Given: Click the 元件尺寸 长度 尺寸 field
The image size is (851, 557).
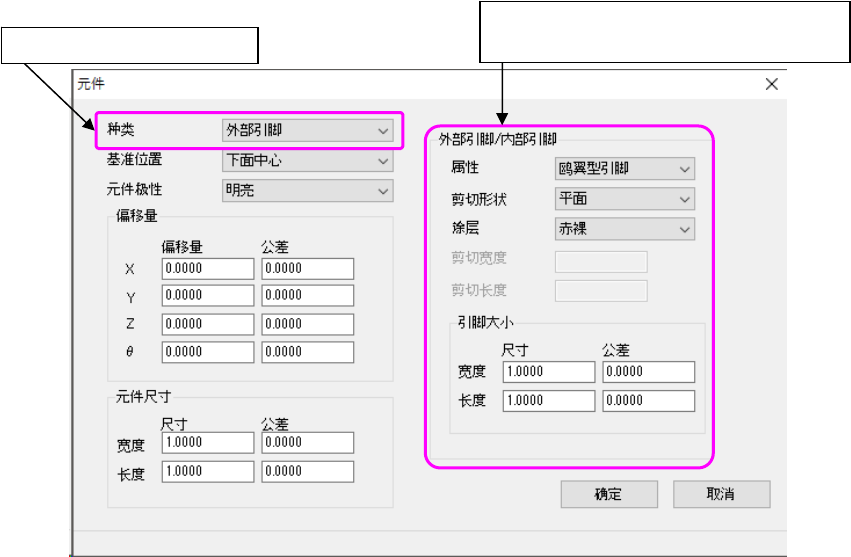Looking at the screenshot, I should pos(208,471).
